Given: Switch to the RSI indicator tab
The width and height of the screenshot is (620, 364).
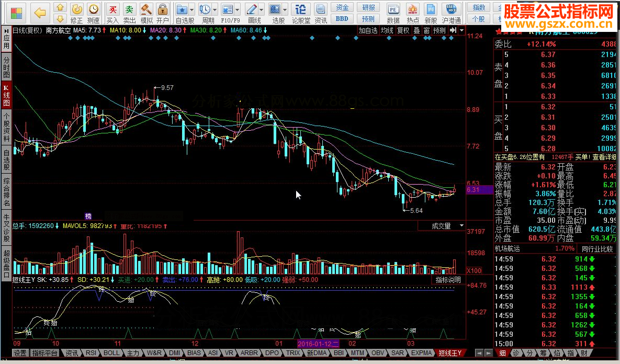Looking at the screenshot, I should click(91, 353).
